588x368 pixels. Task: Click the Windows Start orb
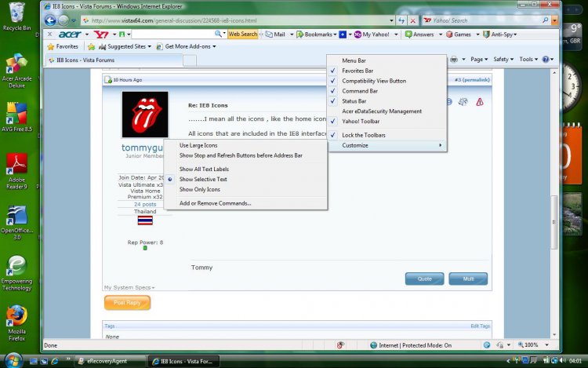coord(14,360)
